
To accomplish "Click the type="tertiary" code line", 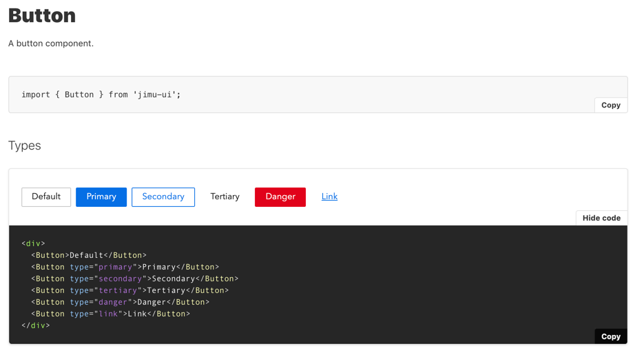I will (129, 290).
